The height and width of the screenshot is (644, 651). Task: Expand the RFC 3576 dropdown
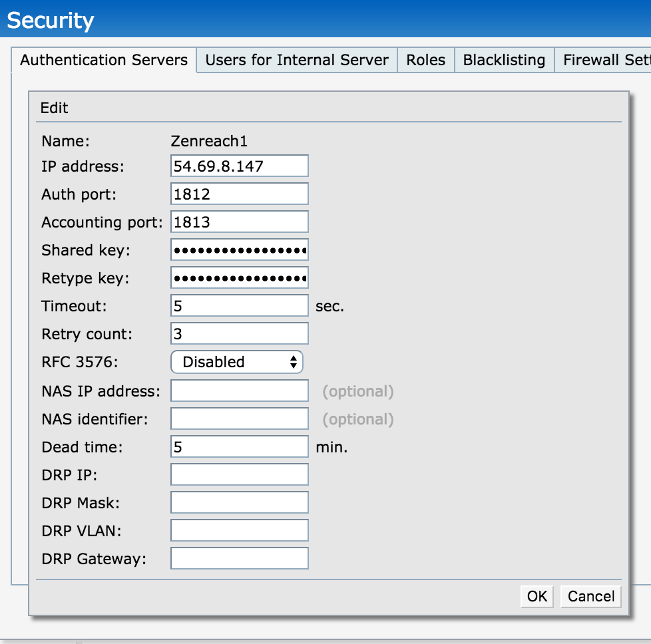click(237, 362)
